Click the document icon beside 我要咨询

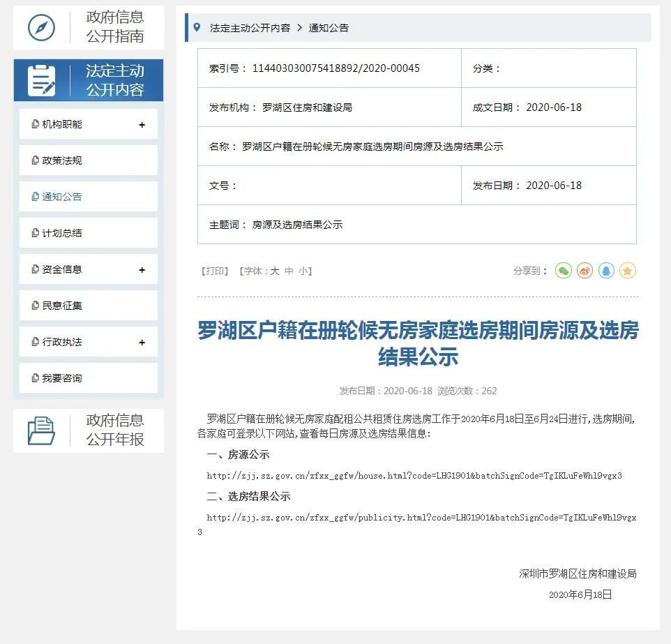[35, 378]
